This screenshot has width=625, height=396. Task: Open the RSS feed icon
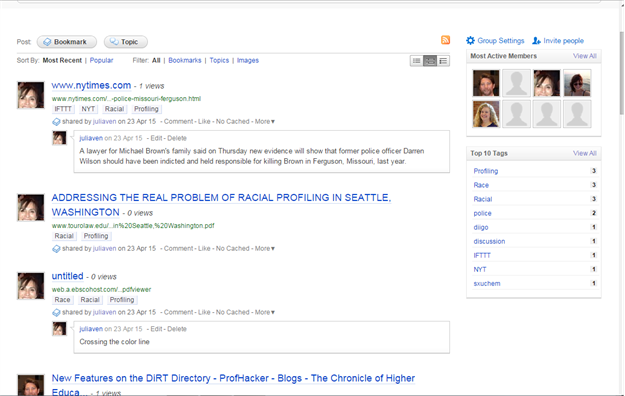click(445, 40)
